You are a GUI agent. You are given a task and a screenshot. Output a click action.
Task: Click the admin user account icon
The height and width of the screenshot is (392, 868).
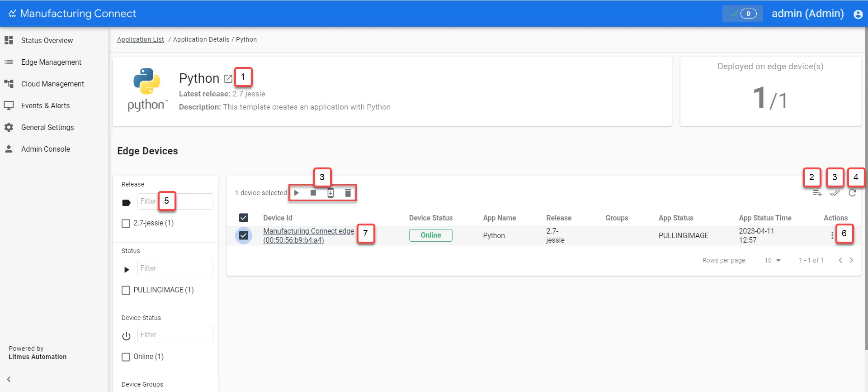pyautogui.click(x=858, y=14)
